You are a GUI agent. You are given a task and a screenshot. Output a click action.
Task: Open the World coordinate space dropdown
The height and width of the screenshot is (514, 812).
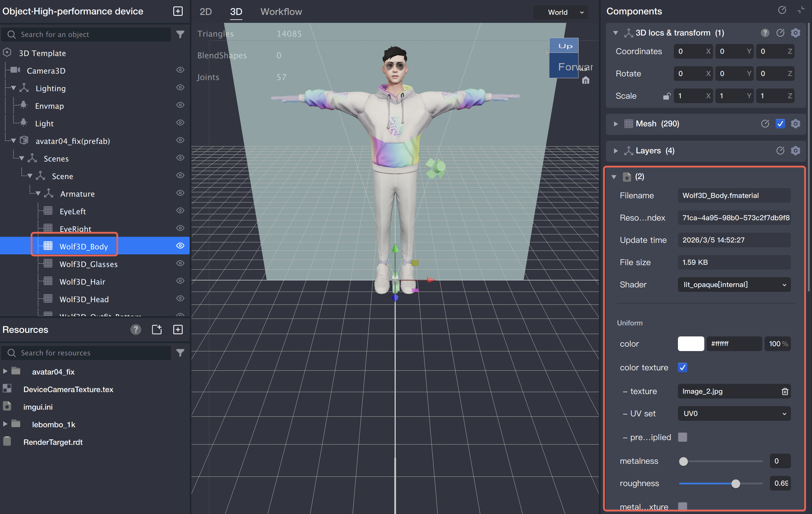pyautogui.click(x=561, y=12)
